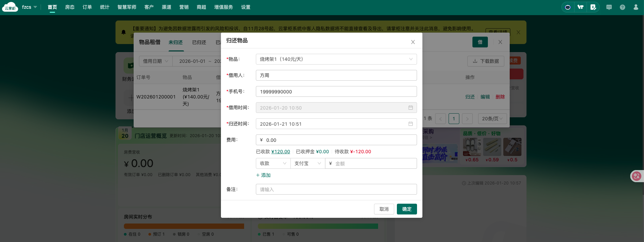This screenshot has width=644, height=242.
Task: Select the 客户 nav tab
Action: click(x=149, y=7)
